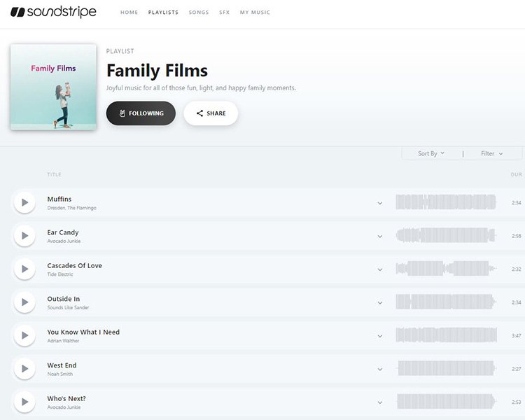This screenshot has height=420, width=525.
Task: Open the Ear Candy song title
Action: coord(63,232)
